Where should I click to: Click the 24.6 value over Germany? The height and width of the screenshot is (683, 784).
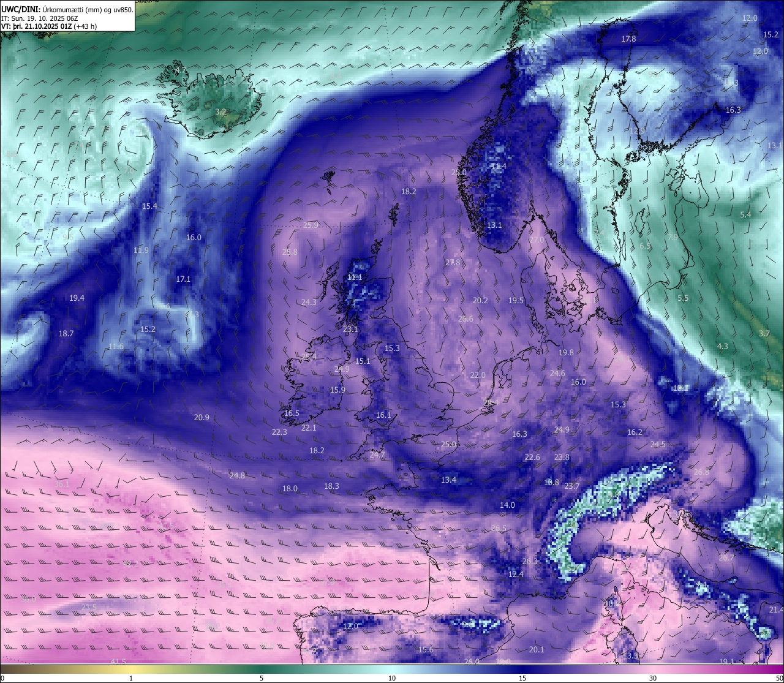557,373
